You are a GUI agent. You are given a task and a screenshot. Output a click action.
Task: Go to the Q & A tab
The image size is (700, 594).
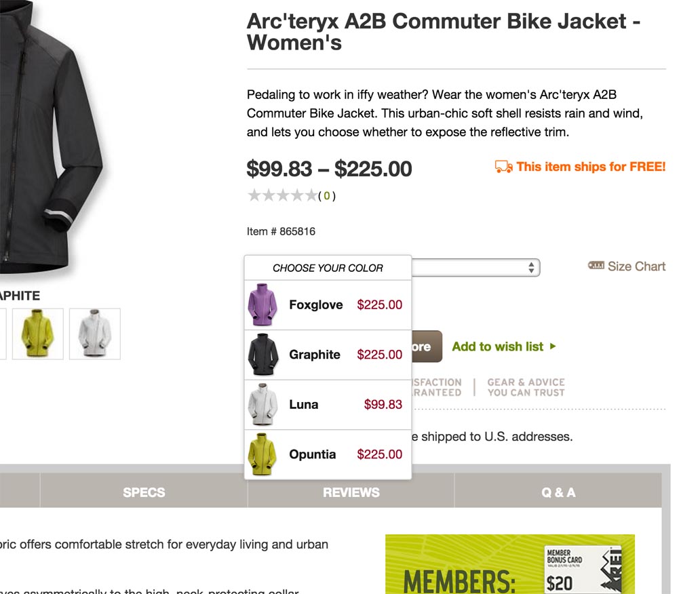pyautogui.click(x=558, y=492)
